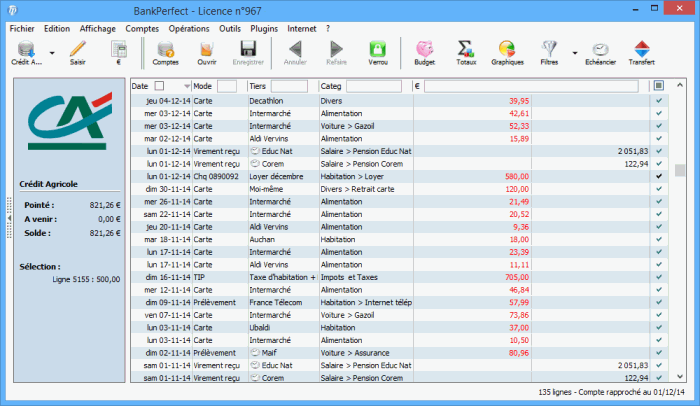The height and width of the screenshot is (406, 700).
Task: Open the Budget piggy bank icon
Action: tap(425, 49)
